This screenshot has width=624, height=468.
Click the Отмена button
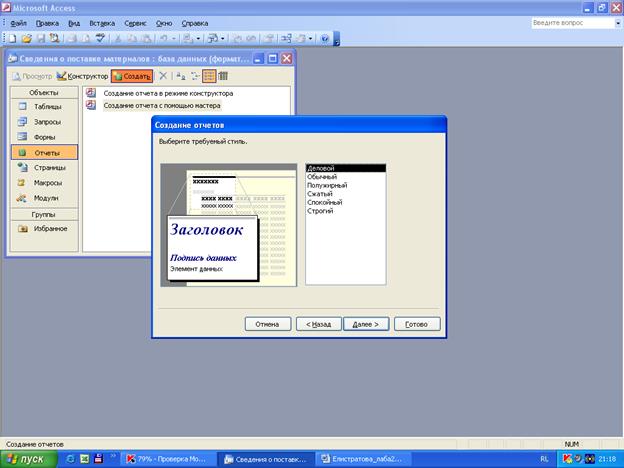(267, 324)
